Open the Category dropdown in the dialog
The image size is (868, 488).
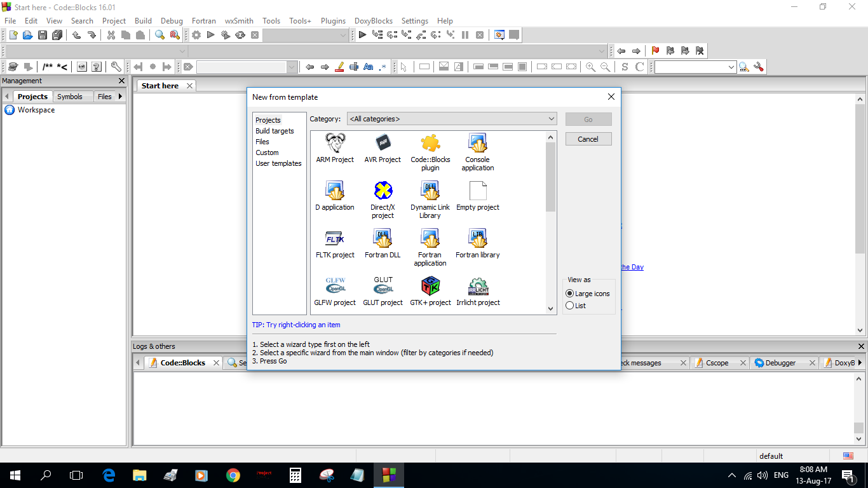tap(452, 119)
